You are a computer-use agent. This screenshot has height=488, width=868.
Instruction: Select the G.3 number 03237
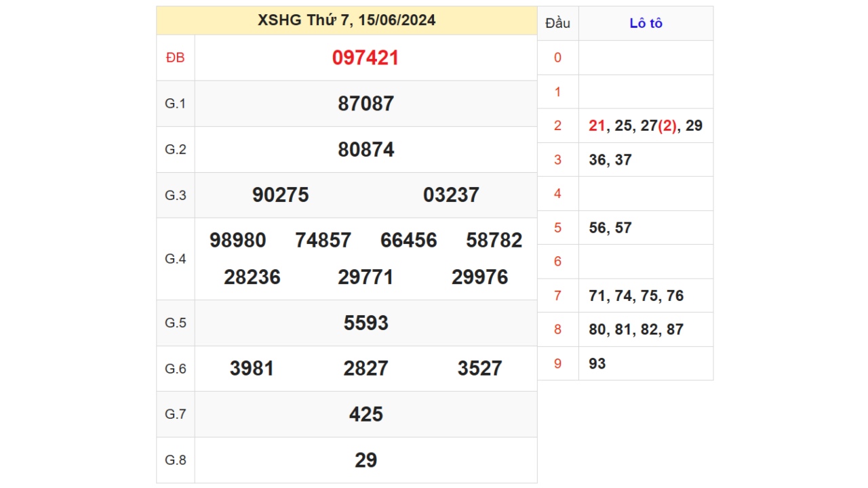451,195
